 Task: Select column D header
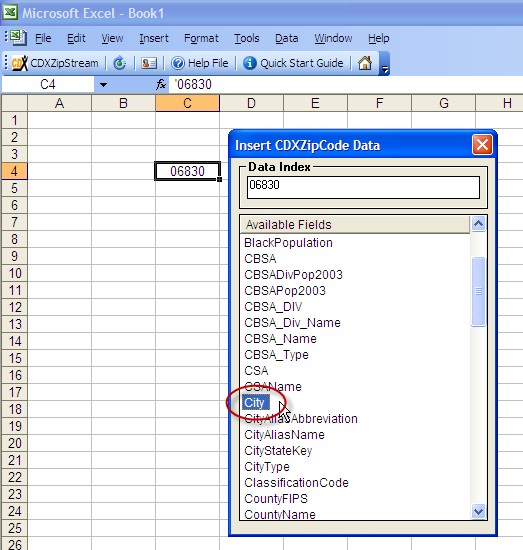(x=251, y=103)
